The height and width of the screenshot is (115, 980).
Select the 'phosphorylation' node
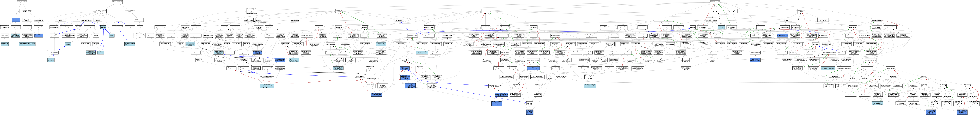(505, 52)
